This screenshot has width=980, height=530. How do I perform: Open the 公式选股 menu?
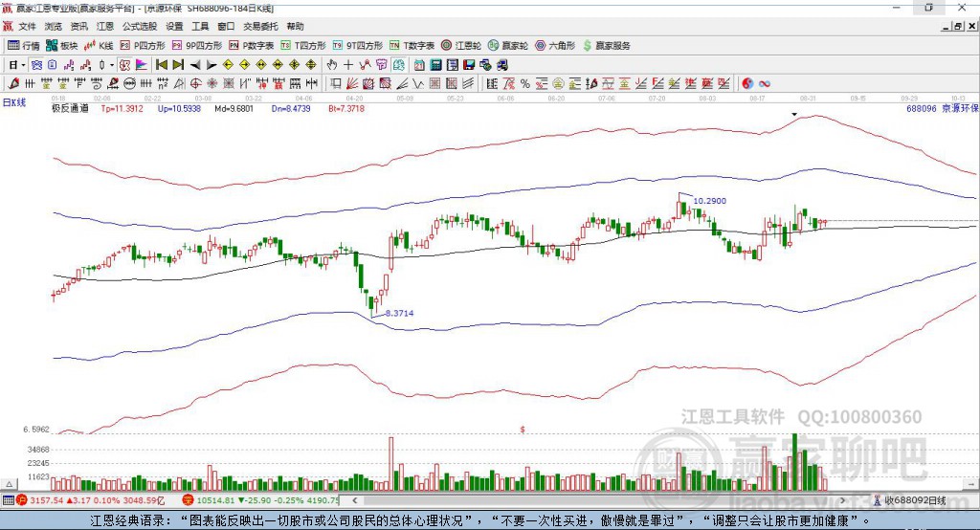click(140, 26)
